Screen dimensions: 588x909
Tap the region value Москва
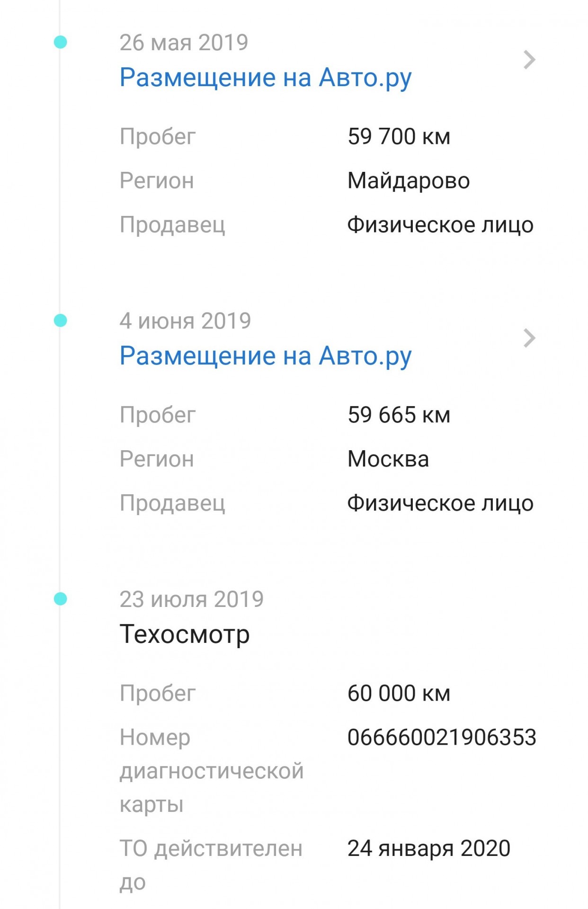[x=388, y=459]
